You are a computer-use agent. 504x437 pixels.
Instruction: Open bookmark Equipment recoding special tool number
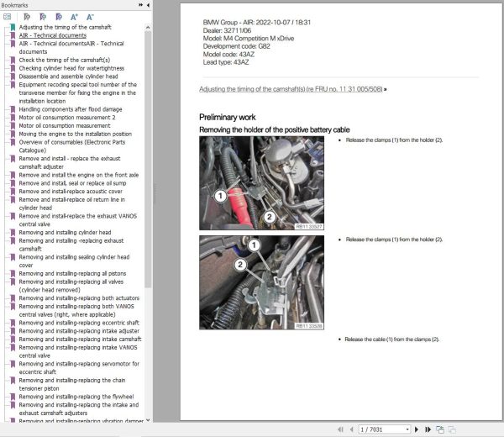(x=78, y=93)
